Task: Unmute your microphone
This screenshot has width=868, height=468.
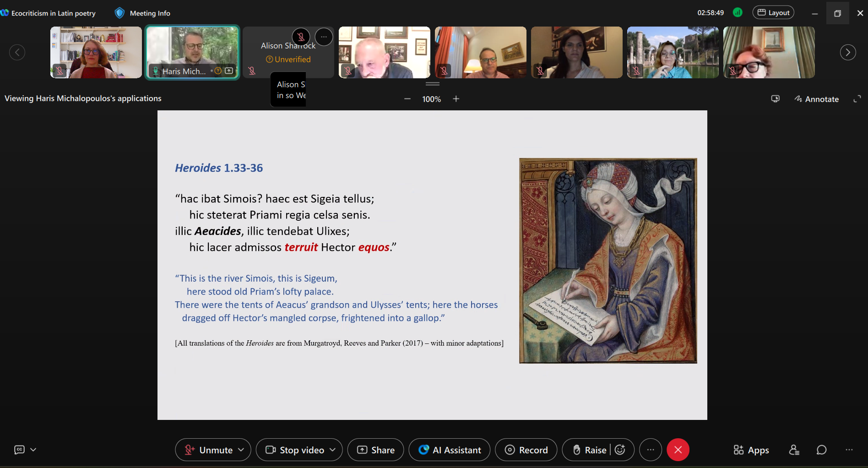Action: [x=209, y=450]
